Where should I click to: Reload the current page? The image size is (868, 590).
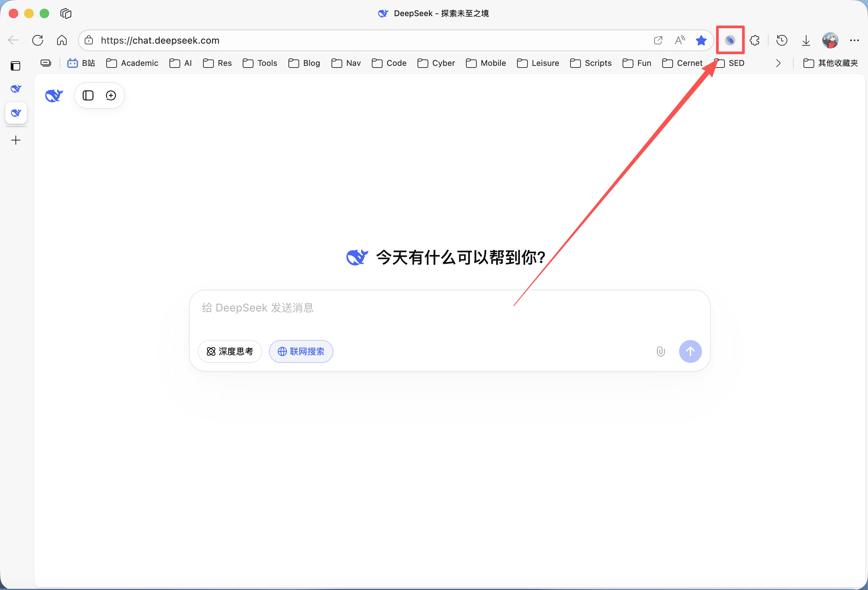coord(37,40)
